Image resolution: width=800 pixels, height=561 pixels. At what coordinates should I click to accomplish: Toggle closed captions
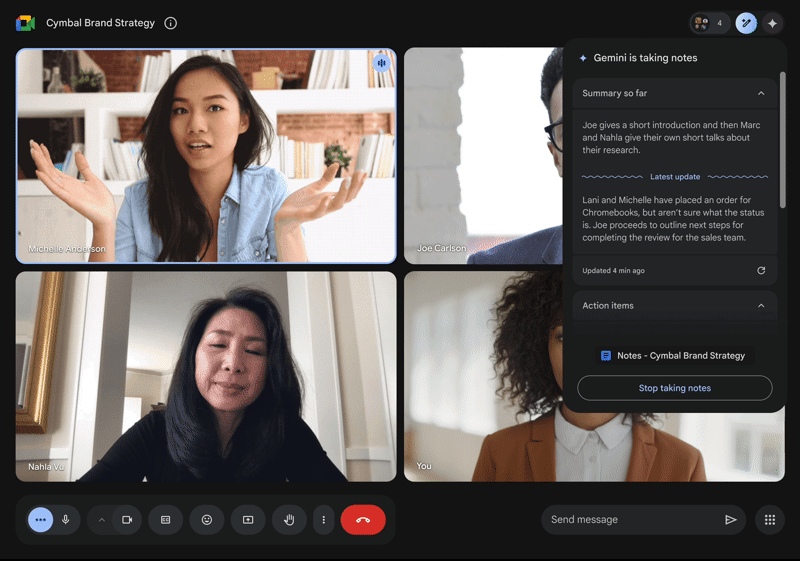[166, 520]
